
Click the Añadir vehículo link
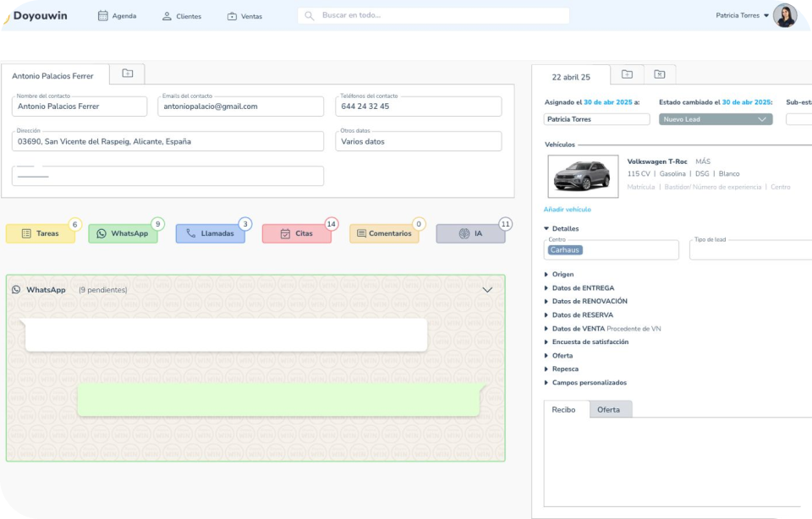[567, 210]
